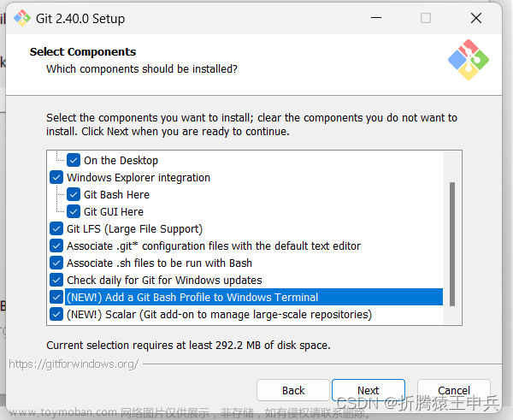Image resolution: width=513 pixels, height=420 pixels.
Task: Go back with the Back button
Action: [293, 390]
